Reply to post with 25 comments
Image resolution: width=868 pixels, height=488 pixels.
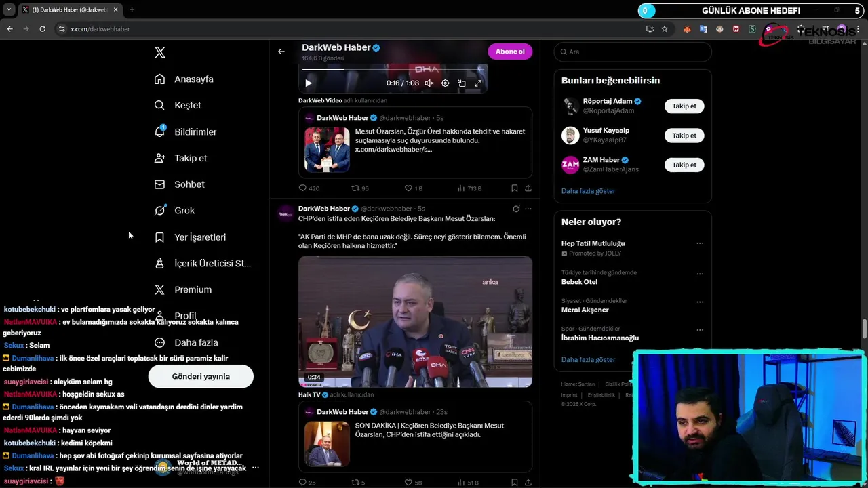coord(307,483)
